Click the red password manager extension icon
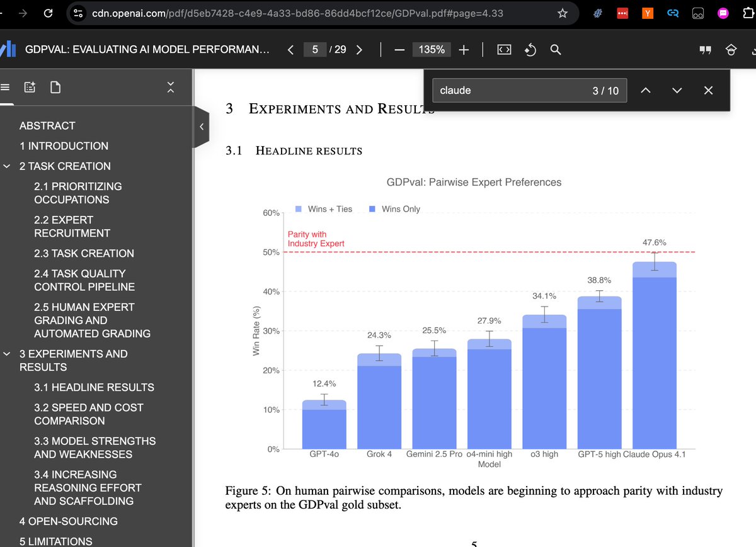The image size is (756, 547). (622, 13)
